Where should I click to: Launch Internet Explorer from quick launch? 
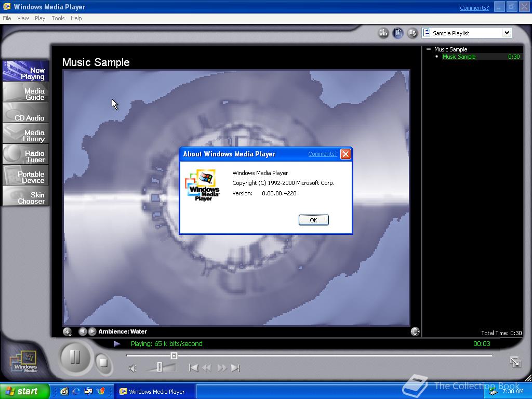coord(76,391)
